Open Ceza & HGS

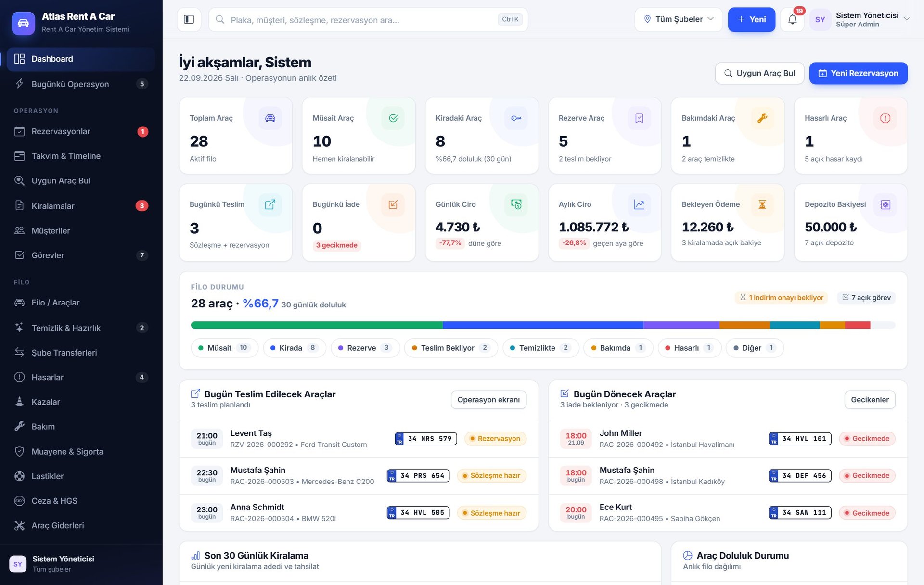coord(81,501)
